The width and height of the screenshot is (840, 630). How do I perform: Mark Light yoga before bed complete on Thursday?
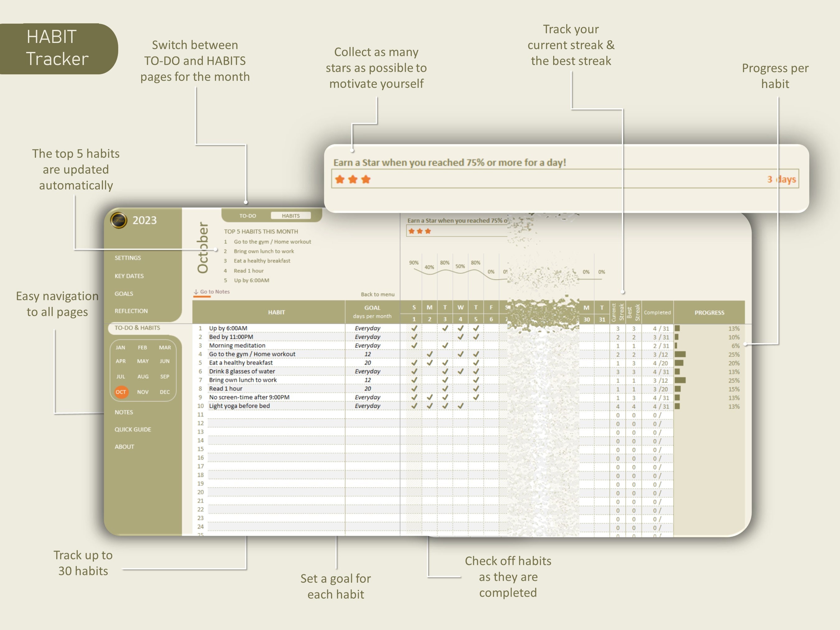click(476, 406)
